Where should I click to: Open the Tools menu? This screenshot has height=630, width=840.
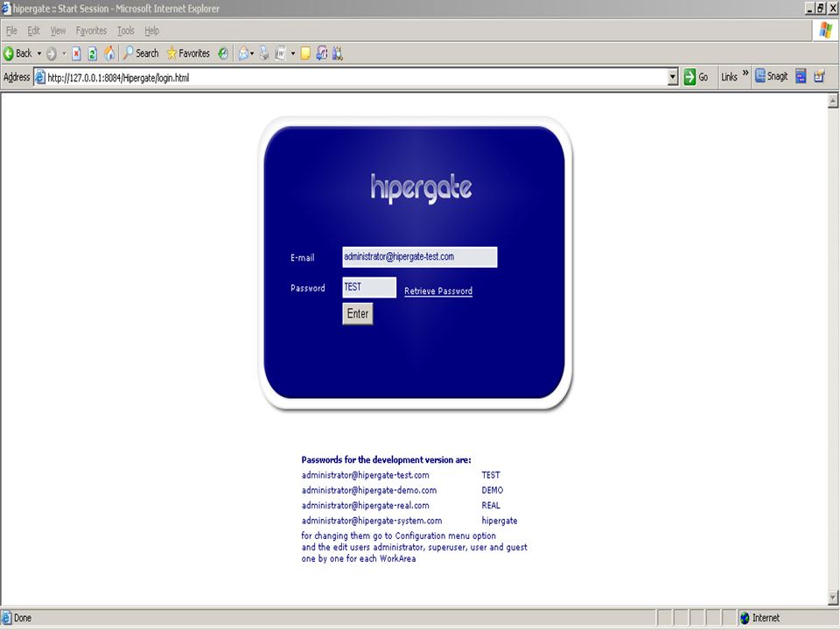pyautogui.click(x=126, y=31)
